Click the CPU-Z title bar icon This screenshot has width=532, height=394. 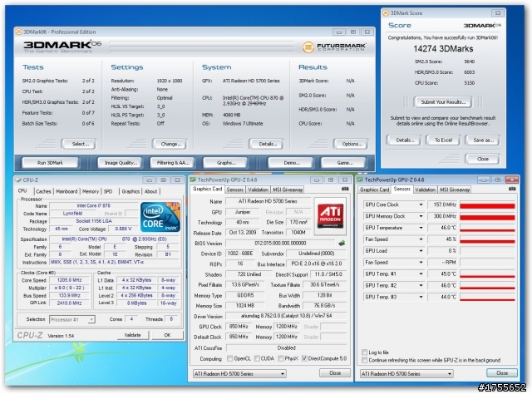pyautogui.click(x=18, y=180)
